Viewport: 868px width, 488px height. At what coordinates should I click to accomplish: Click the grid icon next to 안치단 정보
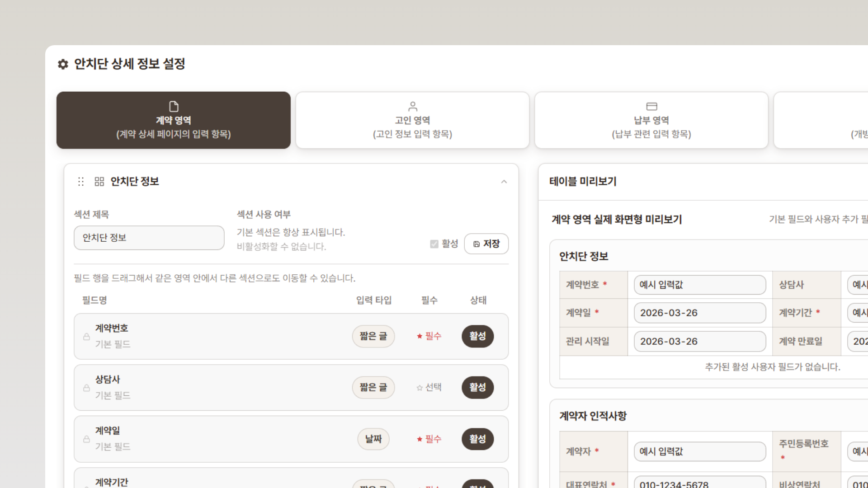[99, 182]
